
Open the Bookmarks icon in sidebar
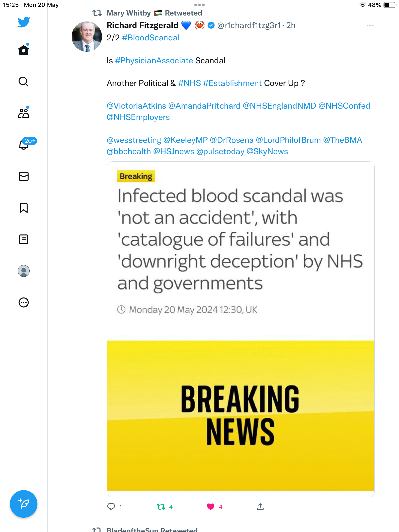(x=24, y=208)
